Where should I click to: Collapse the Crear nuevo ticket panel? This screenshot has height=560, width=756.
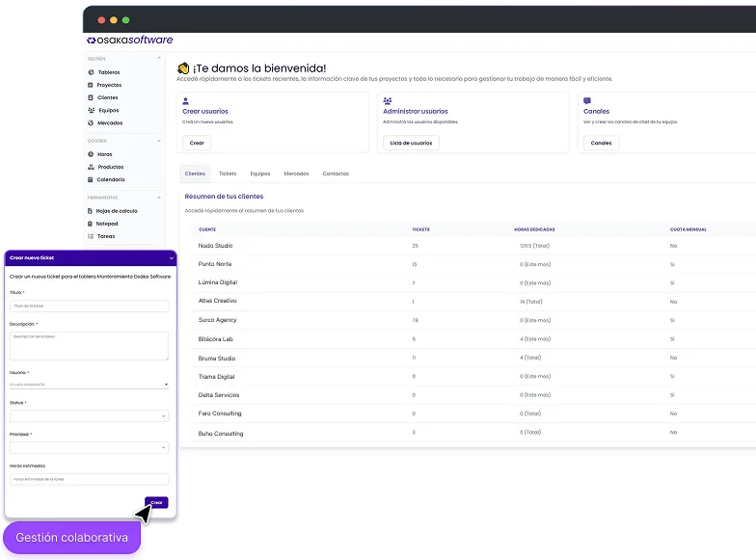pos(172,258)
